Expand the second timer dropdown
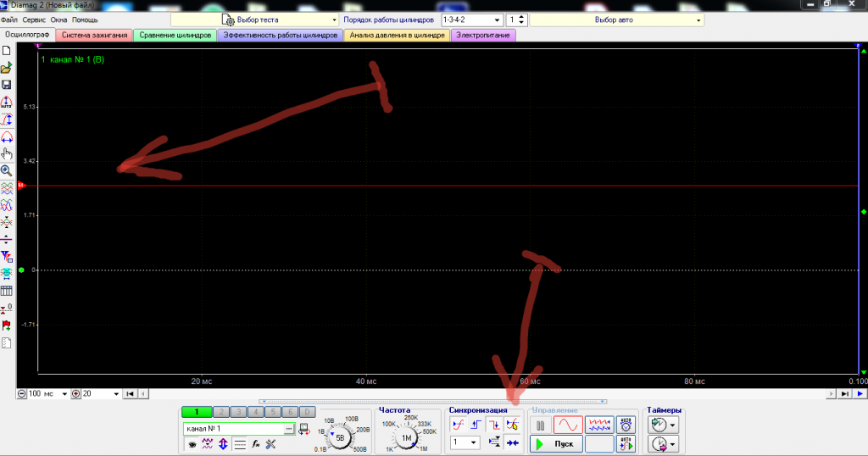Viewport: 868px width, 456px height. point(672,444)
